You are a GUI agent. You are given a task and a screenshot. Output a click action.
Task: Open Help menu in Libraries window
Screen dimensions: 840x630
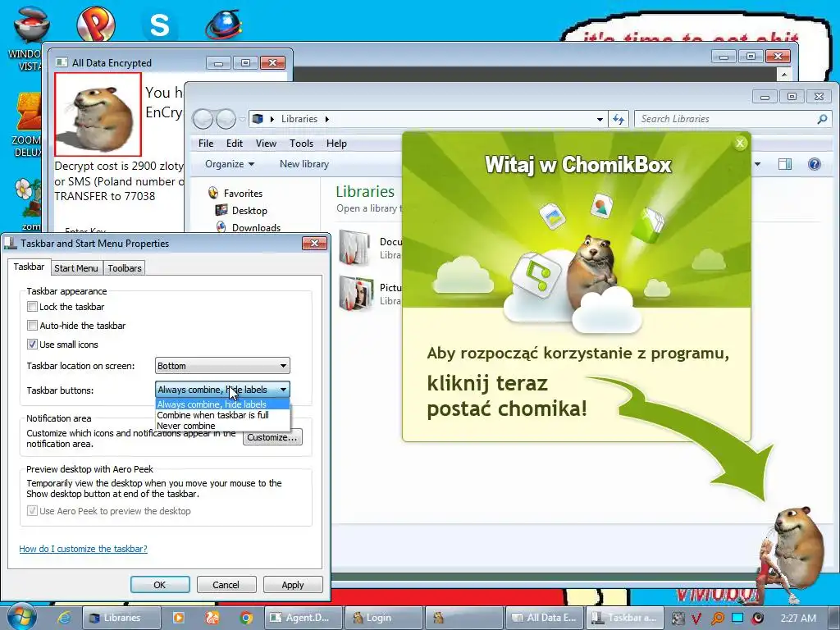tap(336, 143)
